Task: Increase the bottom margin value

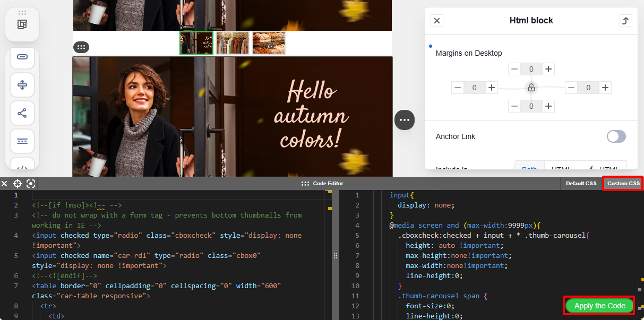Action: click(x=548, y=106)
